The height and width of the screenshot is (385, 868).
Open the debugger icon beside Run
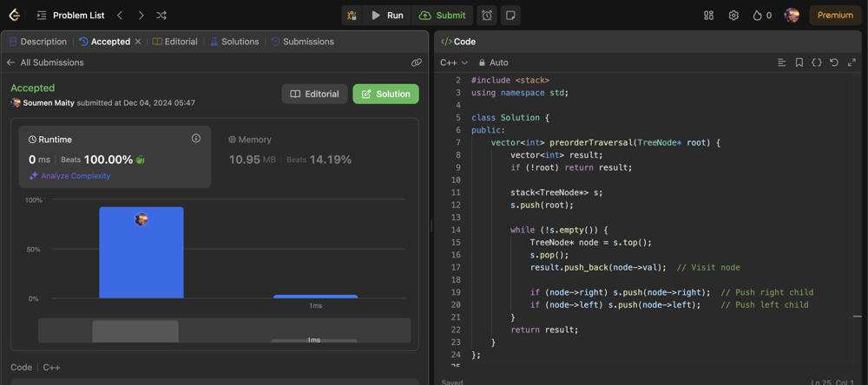[x=352, y=15]
